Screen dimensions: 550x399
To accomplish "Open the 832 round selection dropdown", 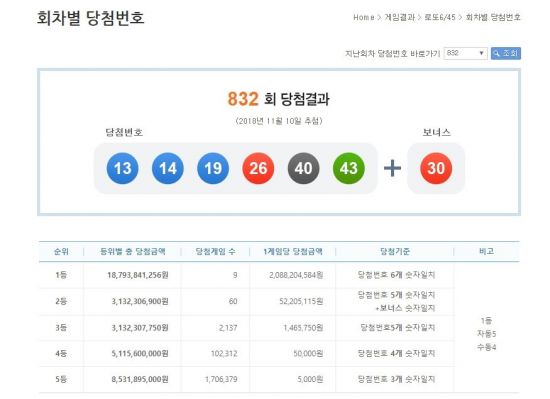I will coord(465,53).
